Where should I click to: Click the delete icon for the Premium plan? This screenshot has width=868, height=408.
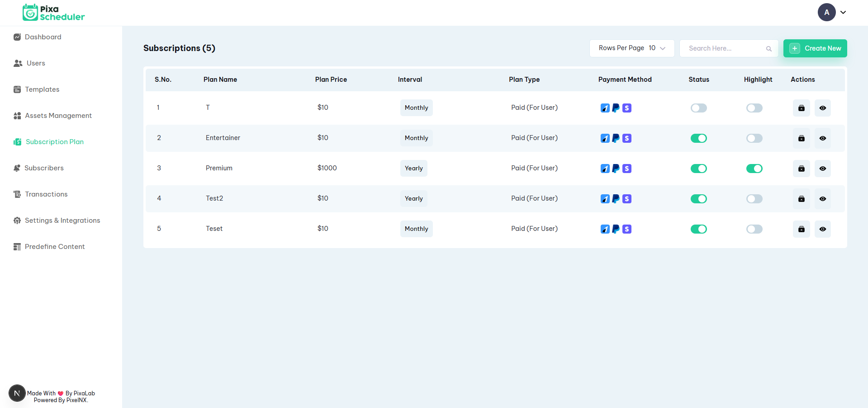coord(801,169)
